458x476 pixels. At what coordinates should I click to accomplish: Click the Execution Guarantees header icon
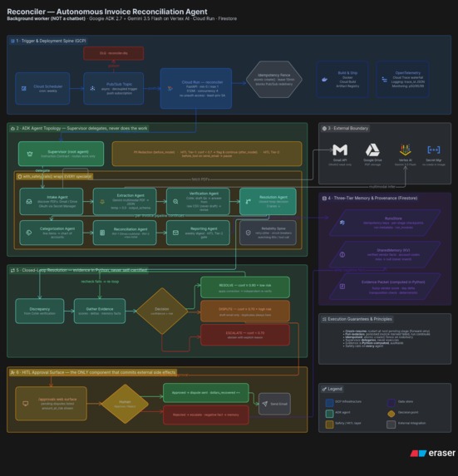point(324,319)
